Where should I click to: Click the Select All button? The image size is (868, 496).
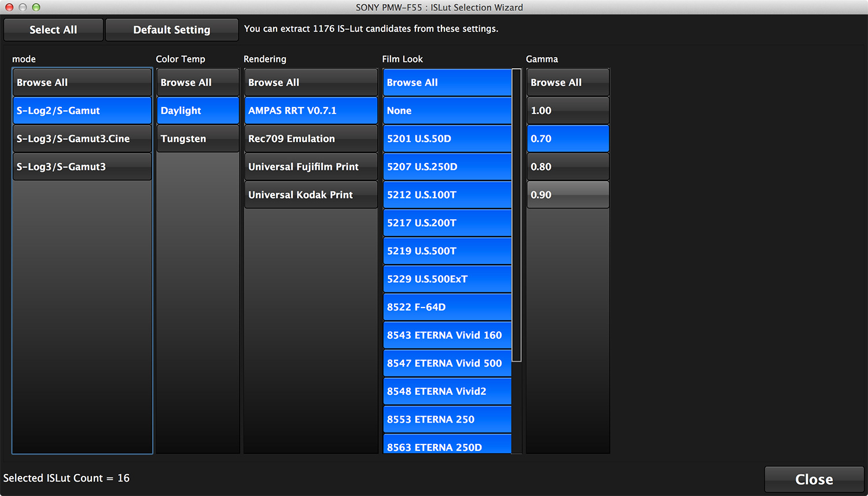coord(53,30)
